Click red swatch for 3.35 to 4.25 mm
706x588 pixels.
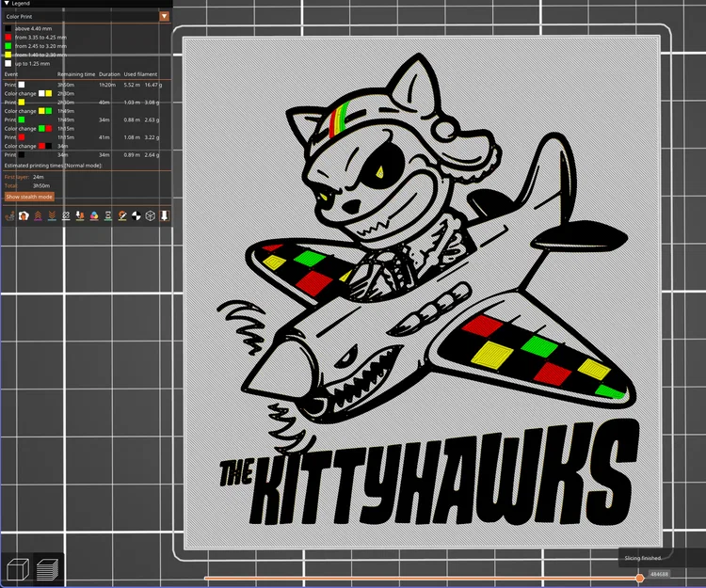click(8, 38)
